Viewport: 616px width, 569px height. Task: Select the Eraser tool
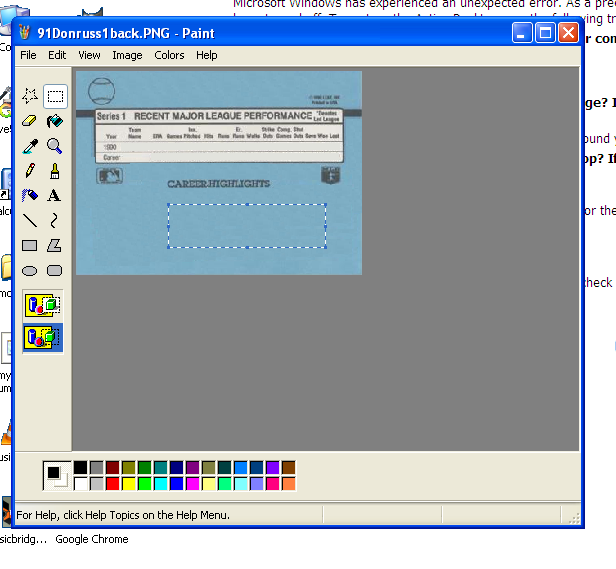pyautogui.click(x=30, y=121)
